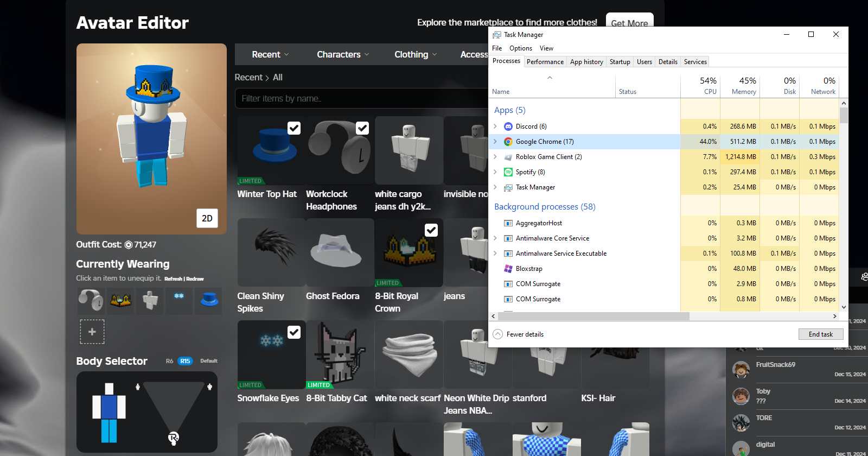Image resolution: width=868 pixels, height=456 pixels.
Task: Select the R15 body type
Action: [185, 361]
